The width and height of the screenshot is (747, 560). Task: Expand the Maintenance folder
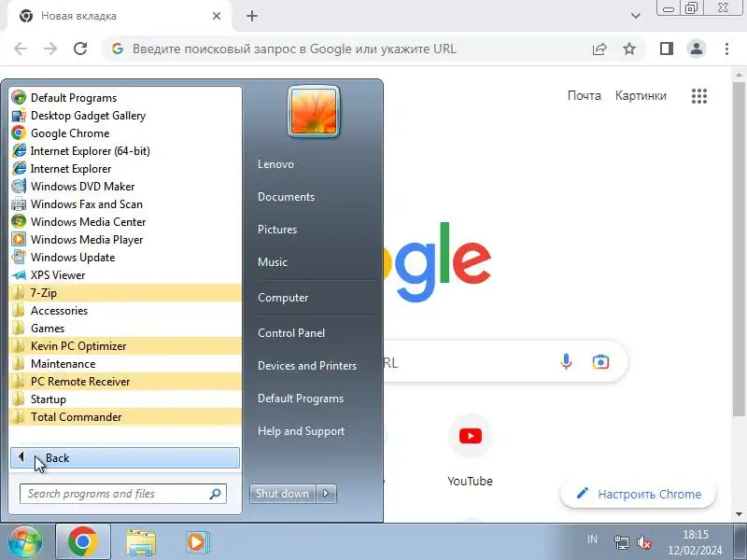pos(125,364)
